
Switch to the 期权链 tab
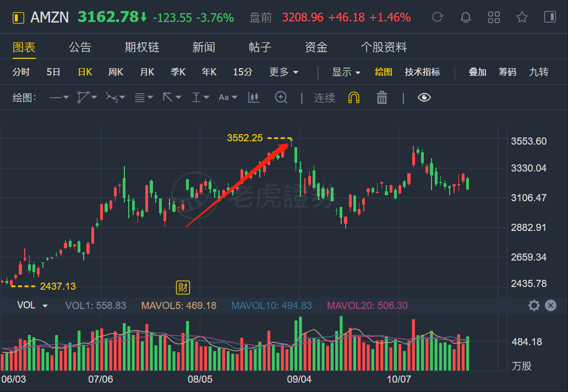click(142, 47)
